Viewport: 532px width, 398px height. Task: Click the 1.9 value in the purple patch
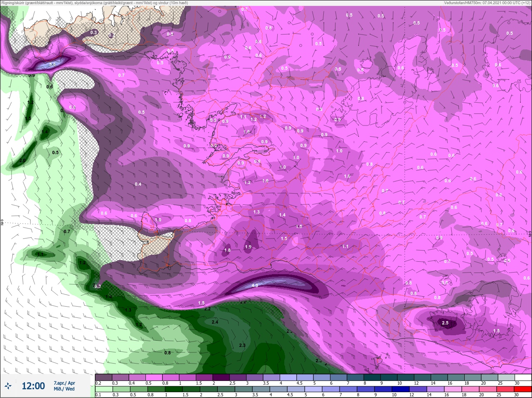click(x=248, y=247)
